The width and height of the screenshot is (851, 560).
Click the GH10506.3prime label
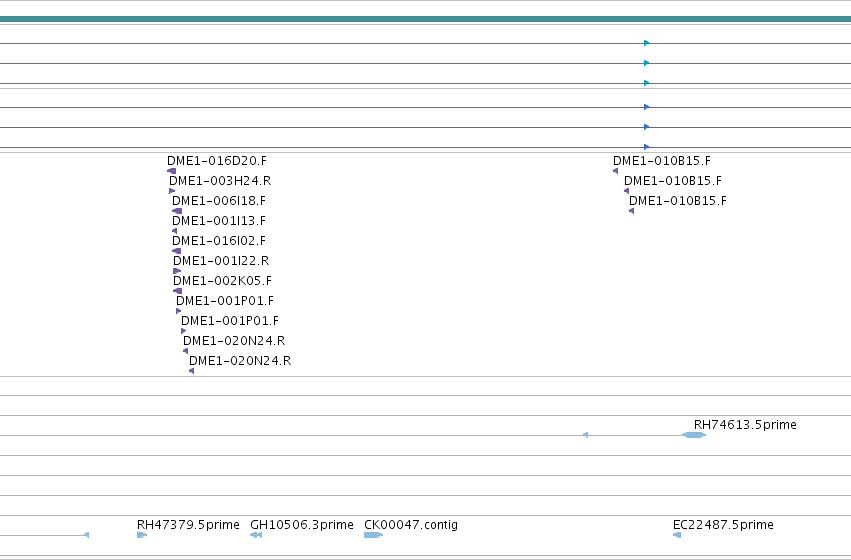(x=302, y=525)
